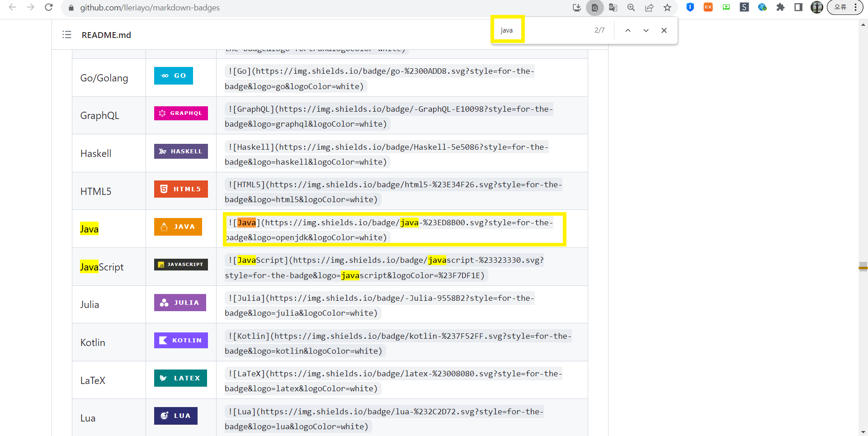Viewport: 868px width, 436px height.
Task: Click the Kotlin badge image
Action: [181, 340]
